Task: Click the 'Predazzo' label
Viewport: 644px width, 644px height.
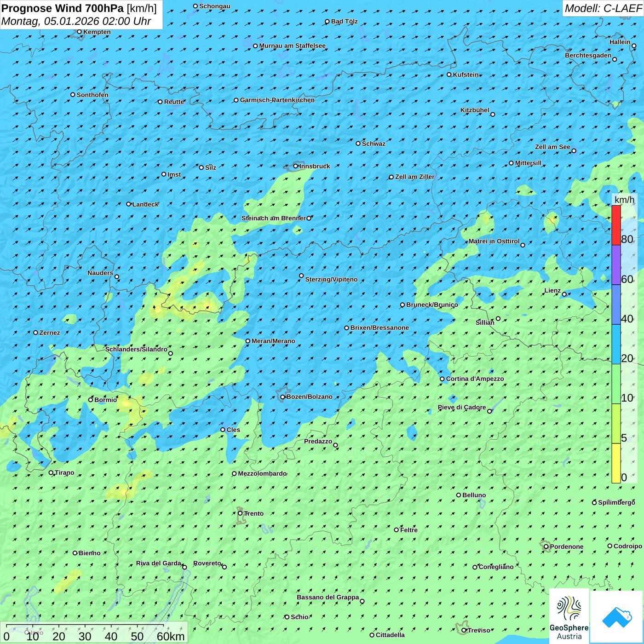Action: [318, 441]
